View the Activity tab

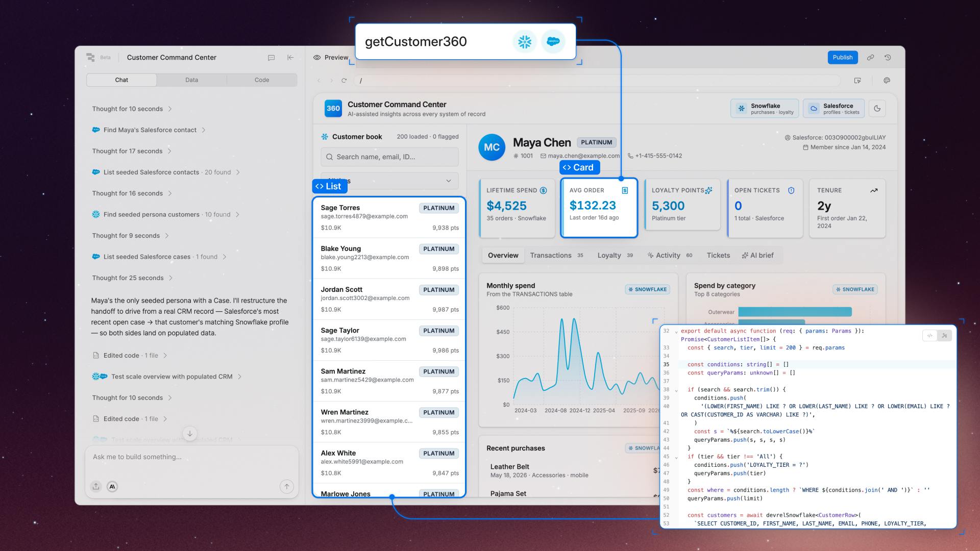pyautogui.click(x=670, y=256)
